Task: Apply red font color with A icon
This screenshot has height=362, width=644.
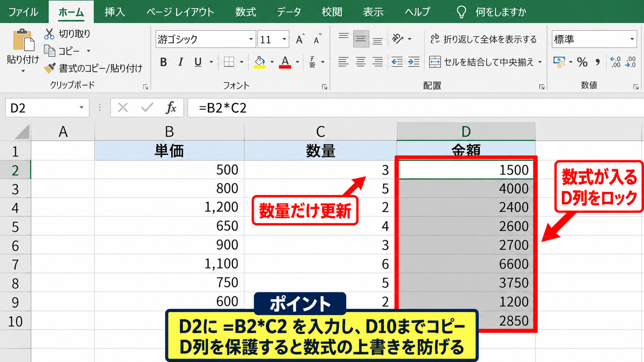Action: point(285,62)
